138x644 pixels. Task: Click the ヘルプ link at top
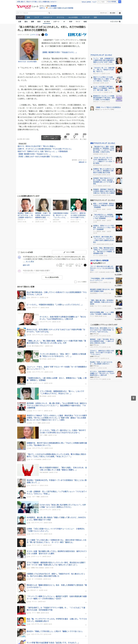point(94,2)
